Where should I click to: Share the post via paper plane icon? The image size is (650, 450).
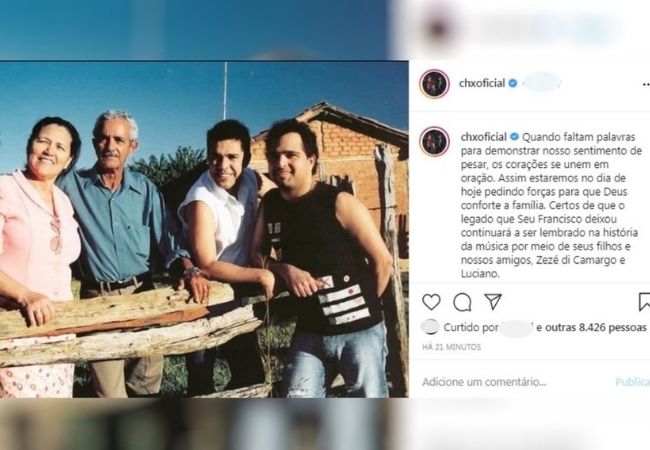pyautogui.click(x=493, y=302)
